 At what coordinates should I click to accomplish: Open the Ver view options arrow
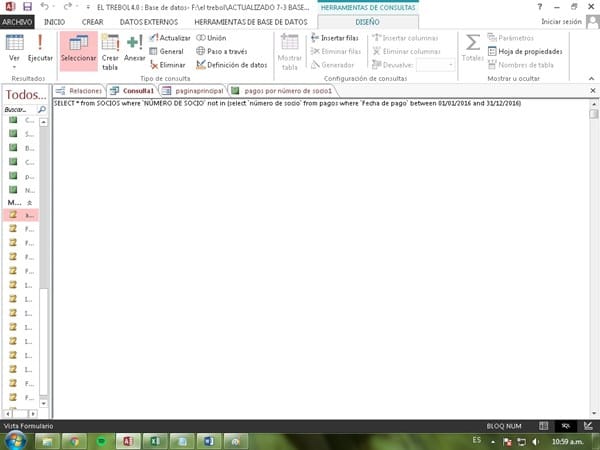(14, 67)
